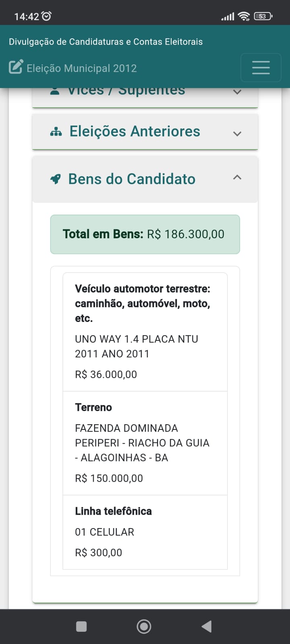
Task: Tap the alarm clock status icon
Action: (47, 16)
